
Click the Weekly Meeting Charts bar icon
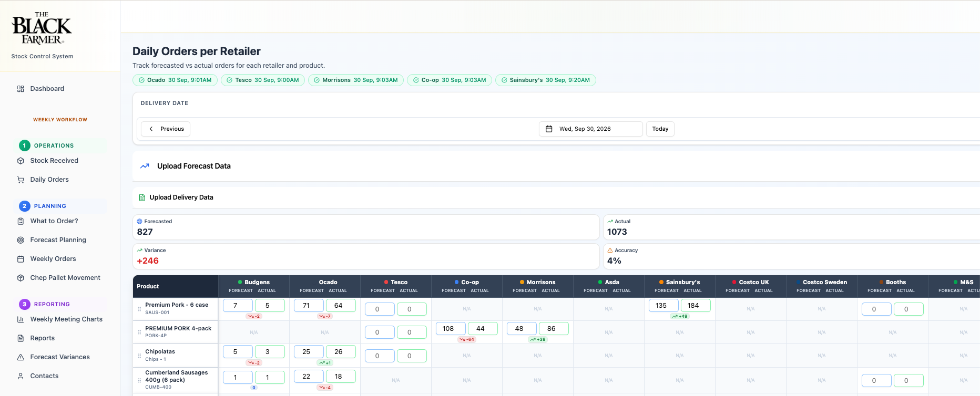[x=21, y=319]
